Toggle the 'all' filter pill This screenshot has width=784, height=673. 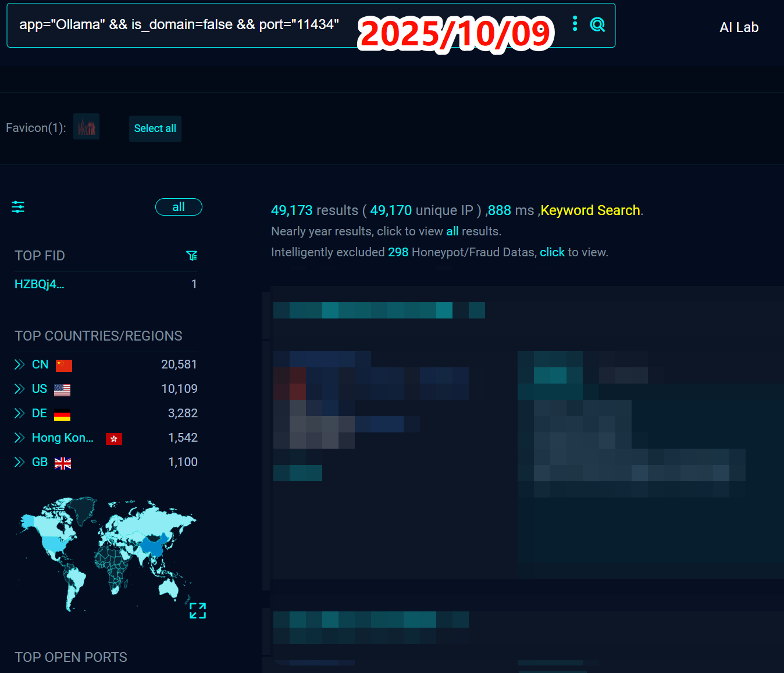point(179,207)
